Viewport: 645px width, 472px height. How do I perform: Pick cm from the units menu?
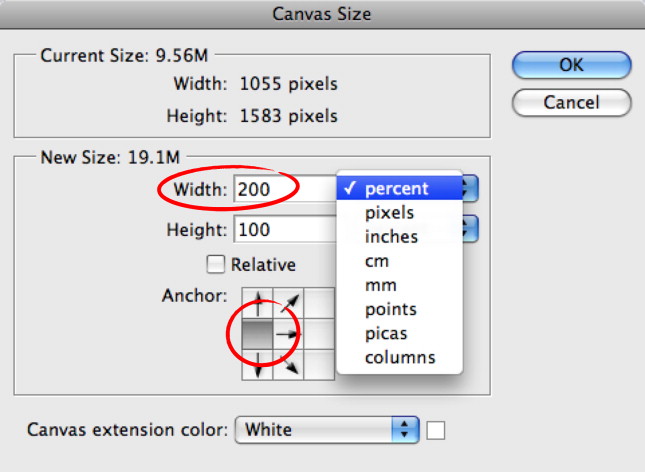pos(377,261)
